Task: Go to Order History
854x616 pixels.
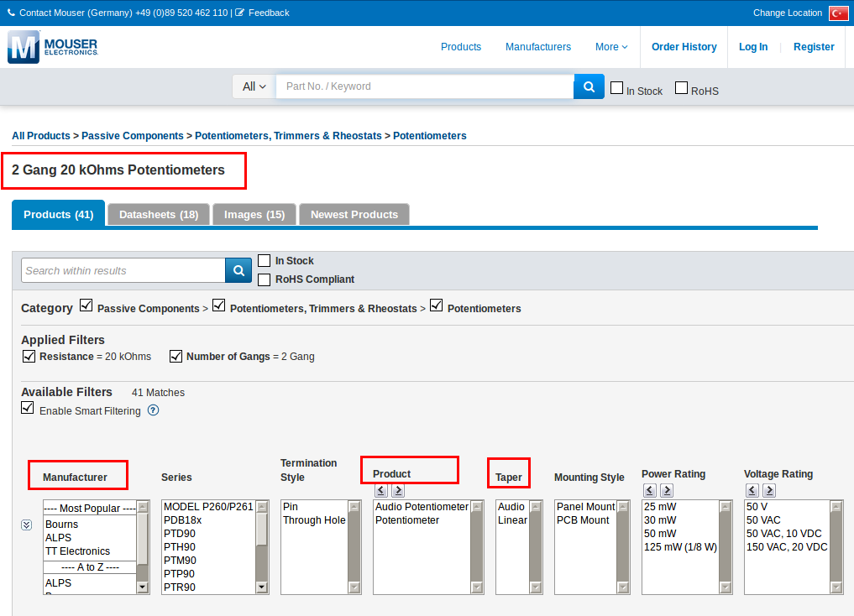Action: (x=684, y=47)
